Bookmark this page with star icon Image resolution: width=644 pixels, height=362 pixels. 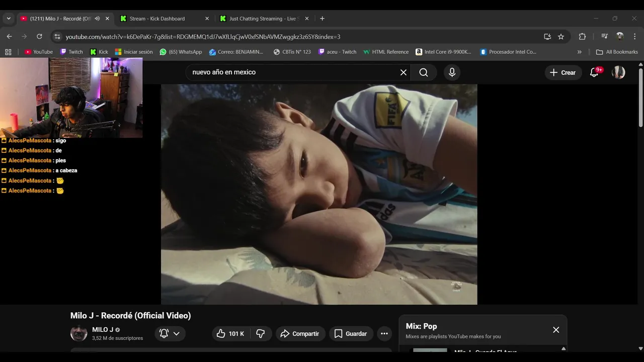(x=561, y=37)
